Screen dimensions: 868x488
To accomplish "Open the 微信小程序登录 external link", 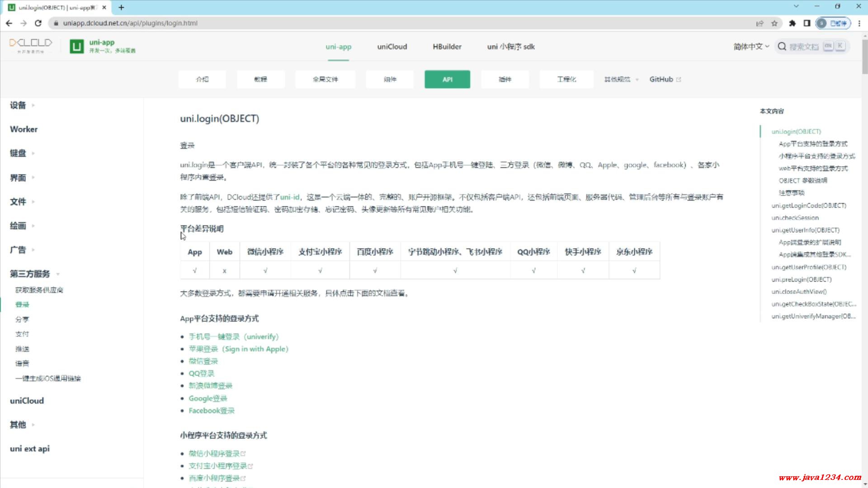I will coord(217,453).
